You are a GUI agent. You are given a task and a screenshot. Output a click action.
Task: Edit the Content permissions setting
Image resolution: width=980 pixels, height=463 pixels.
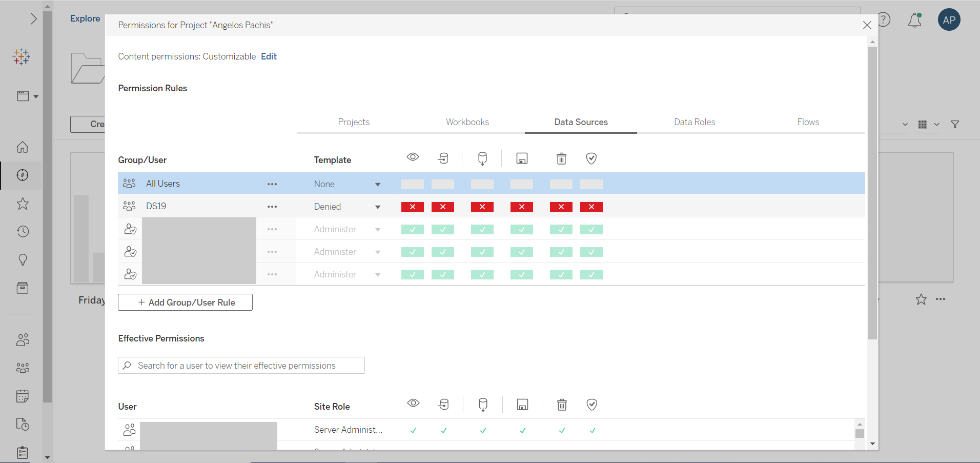coord(268,56)
